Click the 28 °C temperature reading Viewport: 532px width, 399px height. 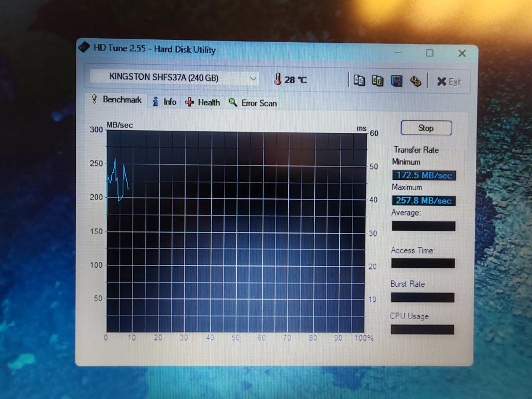[295, 80]
